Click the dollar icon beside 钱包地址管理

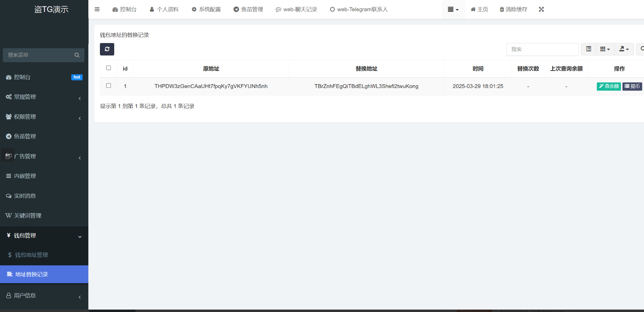10,255
